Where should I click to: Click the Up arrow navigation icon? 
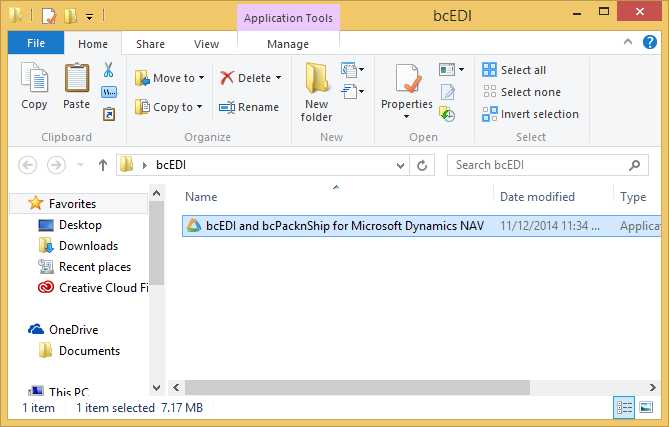pyautogui.click(x=103, y=165)
